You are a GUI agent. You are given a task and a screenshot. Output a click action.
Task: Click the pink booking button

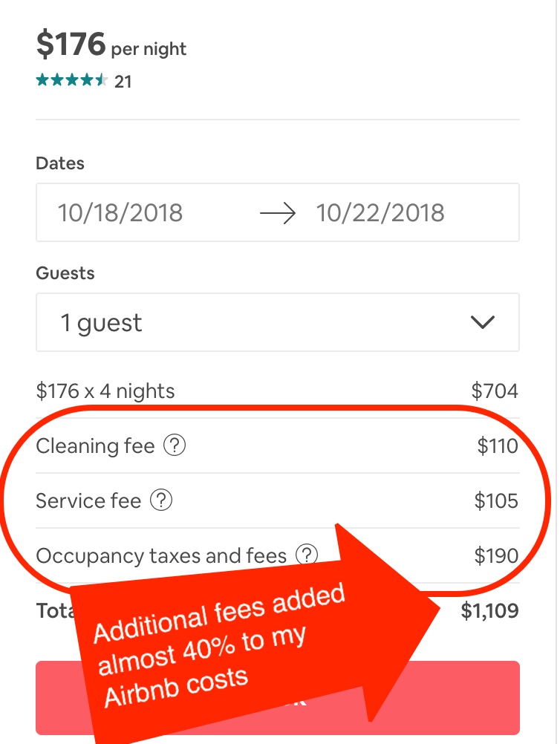point(278,697)
